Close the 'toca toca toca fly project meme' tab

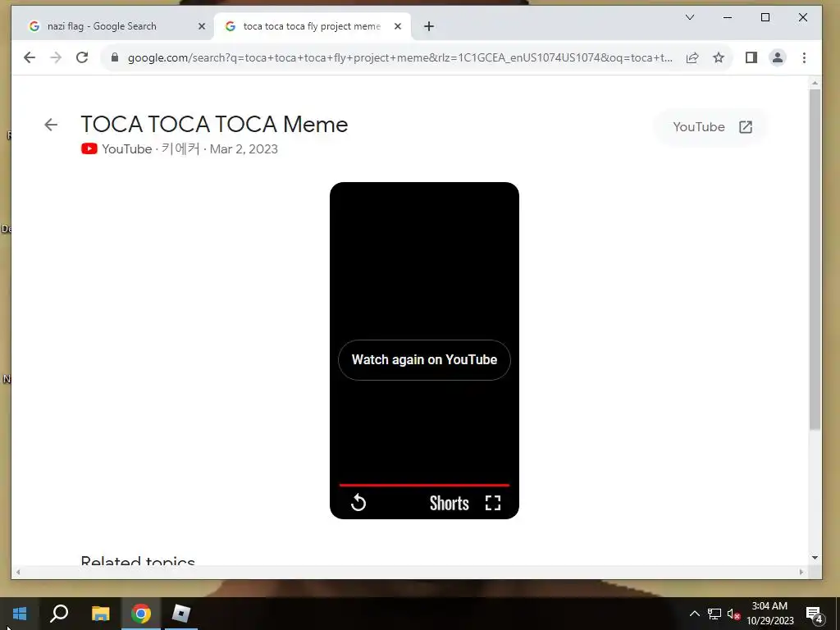coord(398,26)
